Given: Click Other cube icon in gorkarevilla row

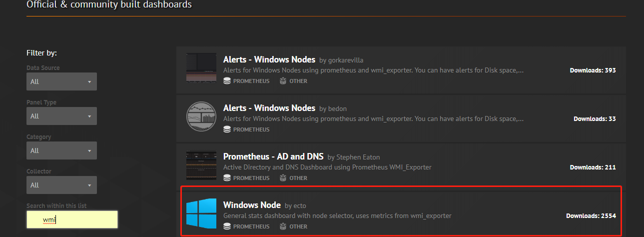Looking at the screenshot, I should click(x=283, y=81).
